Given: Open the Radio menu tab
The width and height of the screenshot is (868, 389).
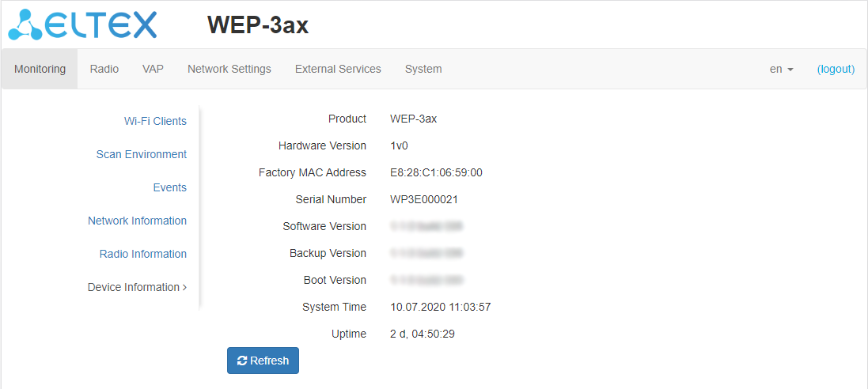Looking at the screenshot, I should coord(104,69).
